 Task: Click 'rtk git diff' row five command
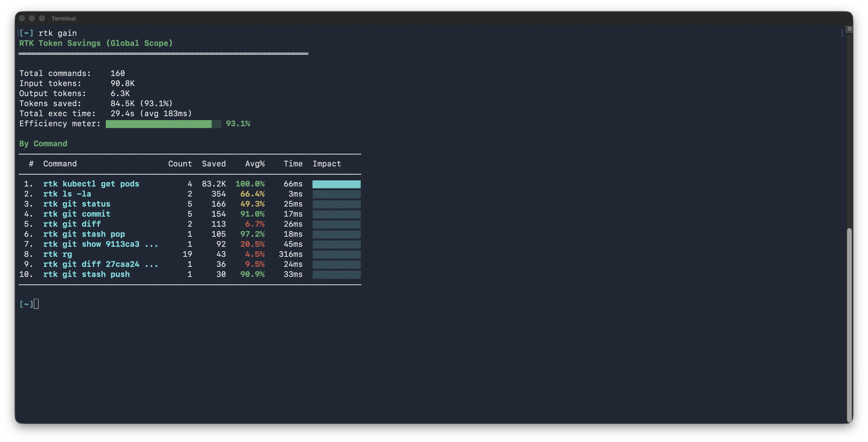[x=72, y=224]
